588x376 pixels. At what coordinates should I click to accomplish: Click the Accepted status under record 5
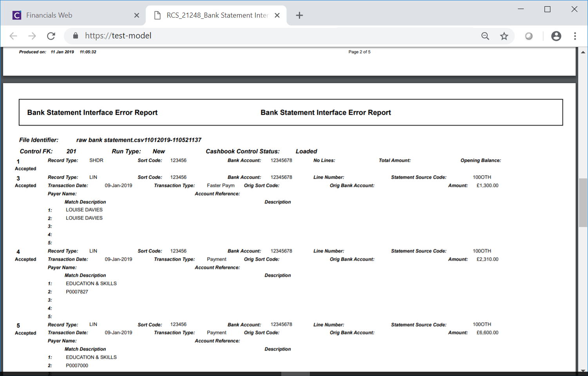[x=25, y=333]
